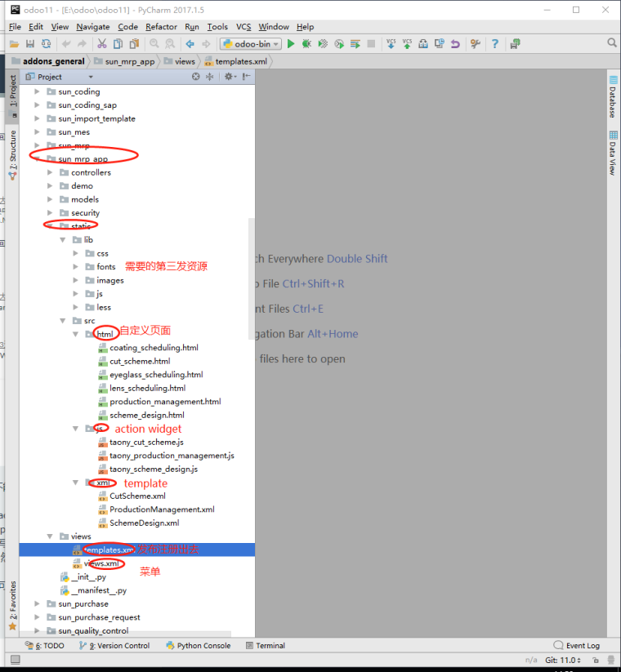Start debugging with the bug icon
Screen dimensions: 621x672
[x=306, y=44]
